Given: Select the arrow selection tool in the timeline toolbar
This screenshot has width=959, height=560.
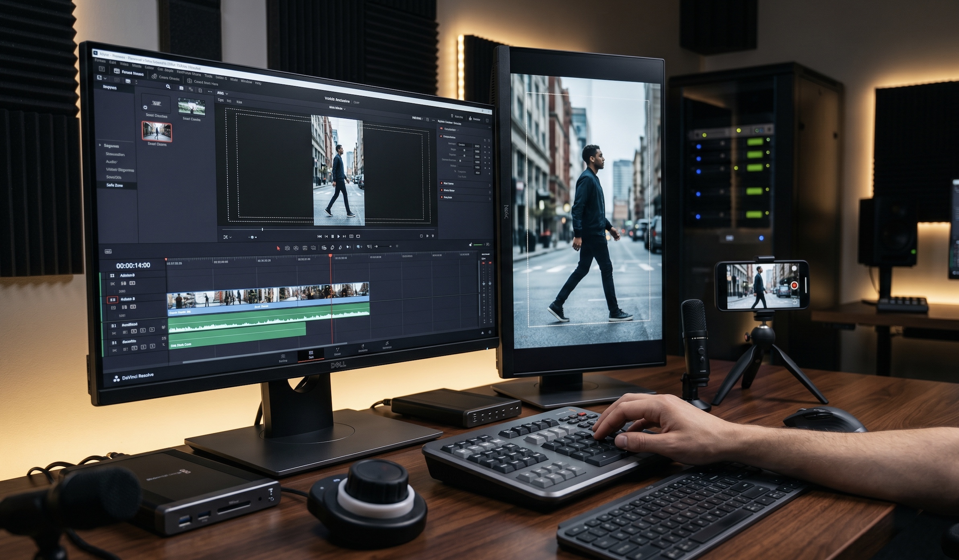Looking at the screenshot, I should [279, 247].
